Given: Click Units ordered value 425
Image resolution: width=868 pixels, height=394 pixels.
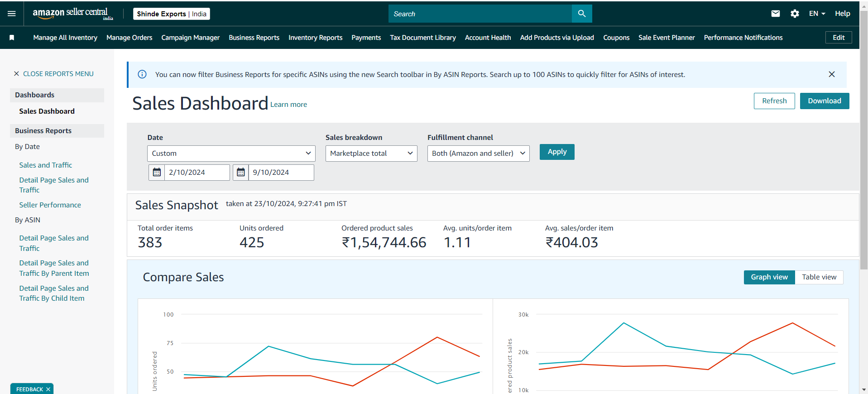Looking at the screenshot, I should 252,243.
